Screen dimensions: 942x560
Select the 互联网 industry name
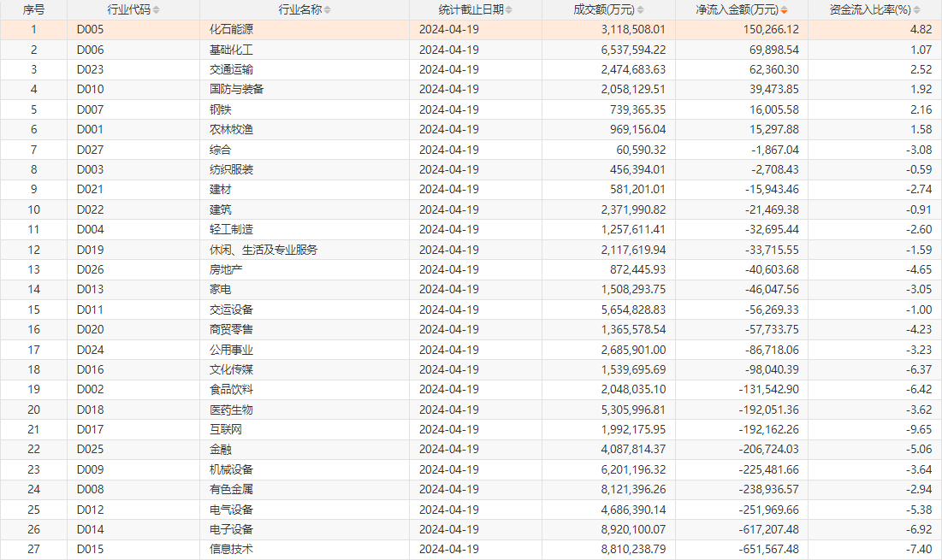click(x=226, y=429)
